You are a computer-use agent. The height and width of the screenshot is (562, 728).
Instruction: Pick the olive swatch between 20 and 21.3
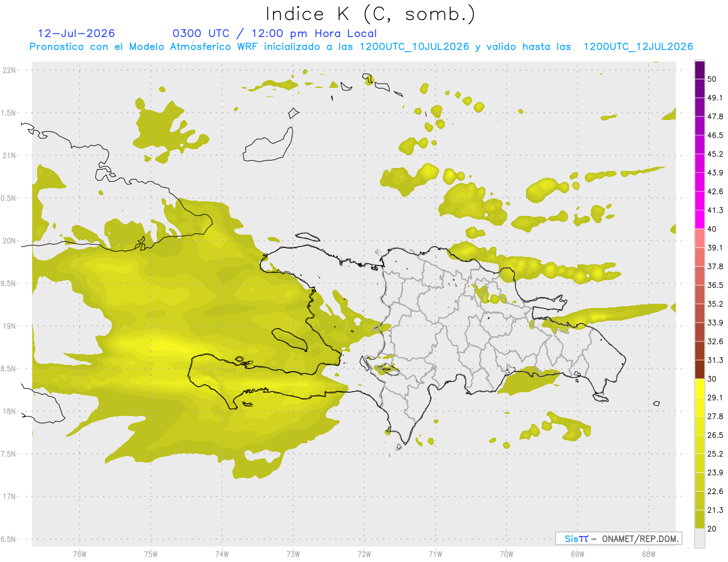pyautogui.click(x=699, y=520)
